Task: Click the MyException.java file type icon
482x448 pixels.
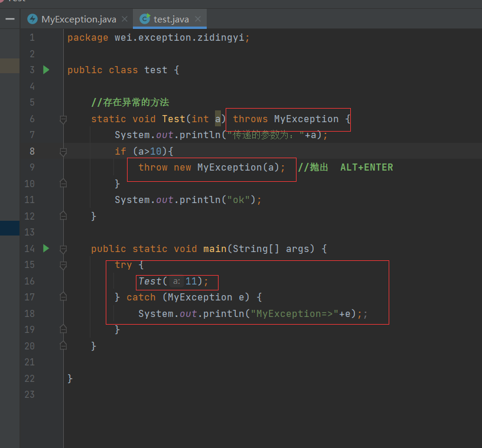Action: [32, 19]
